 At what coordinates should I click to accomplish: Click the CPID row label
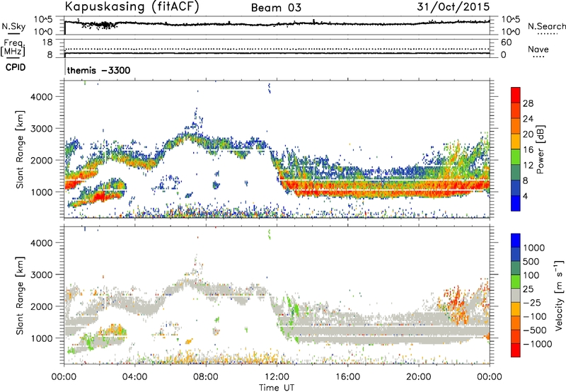[16, 67]
